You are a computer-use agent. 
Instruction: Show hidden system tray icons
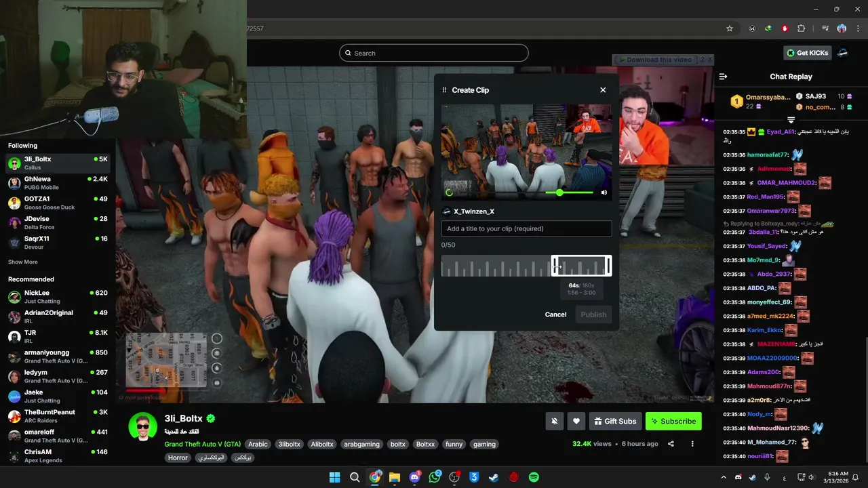click(x=723, y=477)
